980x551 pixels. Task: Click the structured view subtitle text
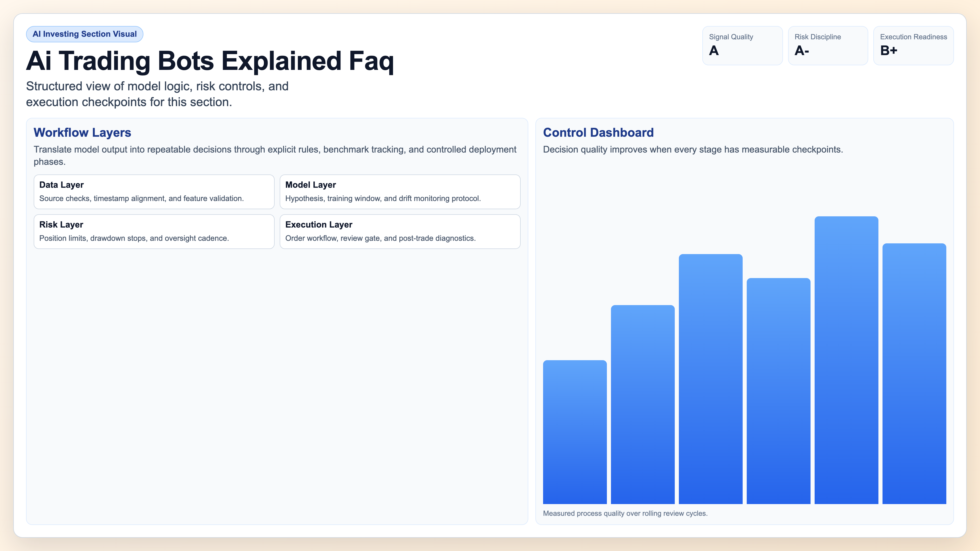click(x=157, y=94)
